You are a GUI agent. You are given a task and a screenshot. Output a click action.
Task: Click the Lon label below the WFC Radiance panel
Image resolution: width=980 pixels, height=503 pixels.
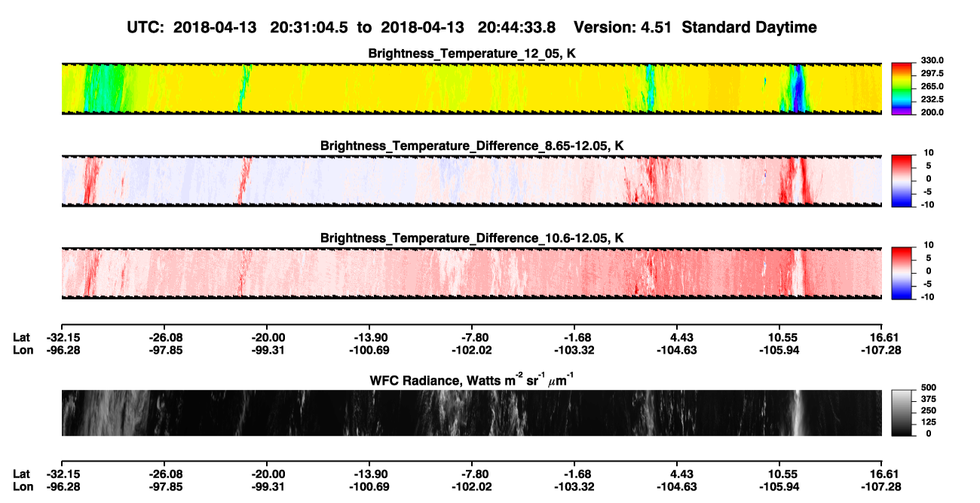point(23,487)
